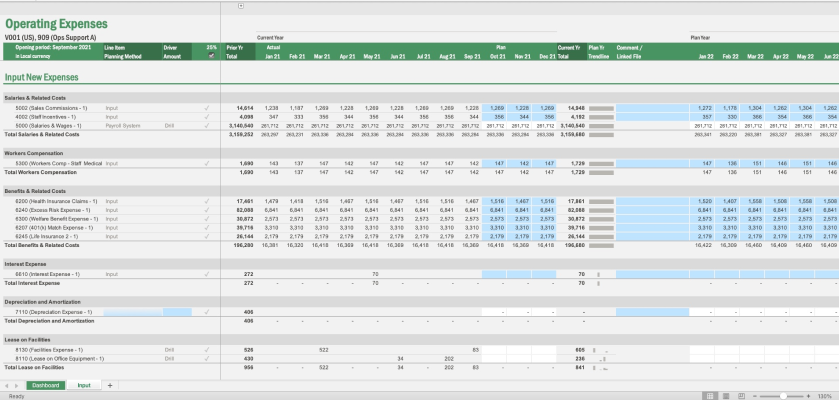
Task: Select the Input sheet tab
Action: tap(84, 385)
